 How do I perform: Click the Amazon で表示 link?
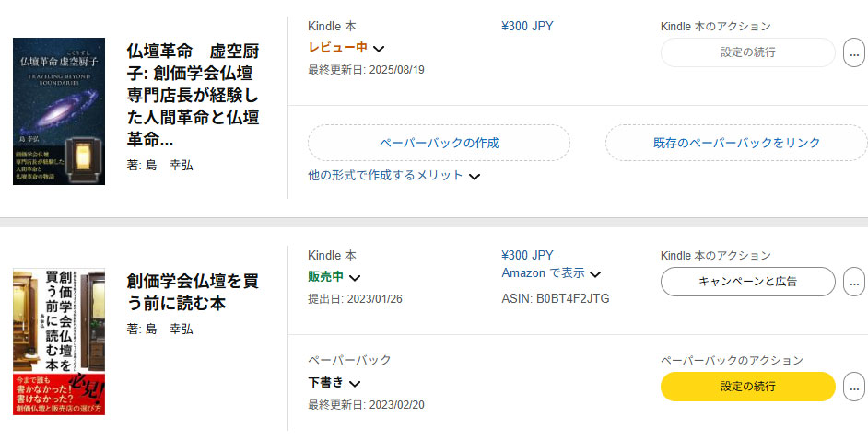pyautogui.click(x=543, y=273)
